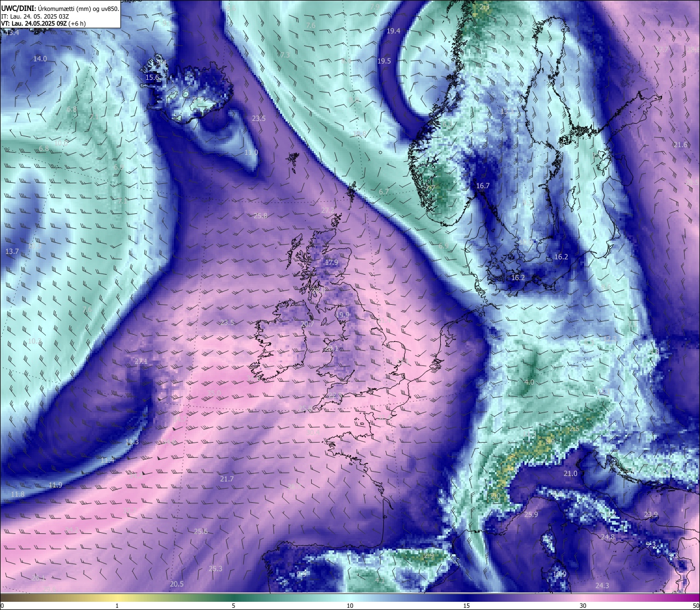The image size is (700, 610).
Task: Click the 13.4 value below the header box
Action: pos(12,33)
